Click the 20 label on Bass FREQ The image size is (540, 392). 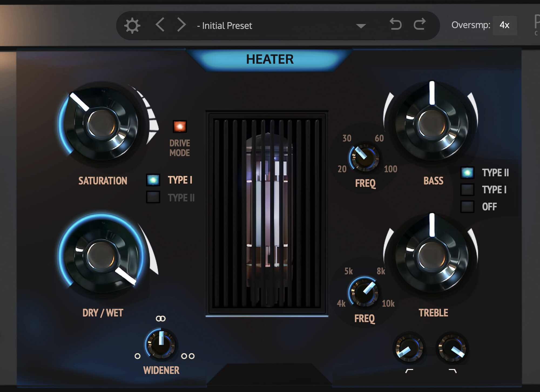342,169
